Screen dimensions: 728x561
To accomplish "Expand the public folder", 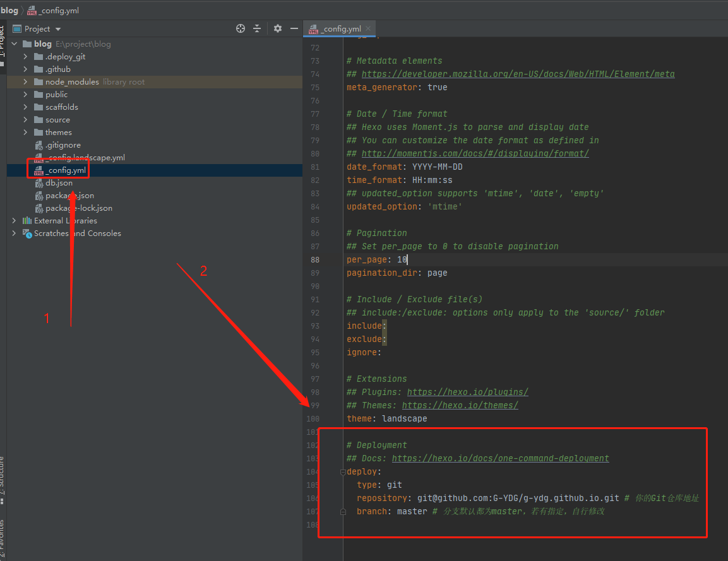I will pos(25,94).
